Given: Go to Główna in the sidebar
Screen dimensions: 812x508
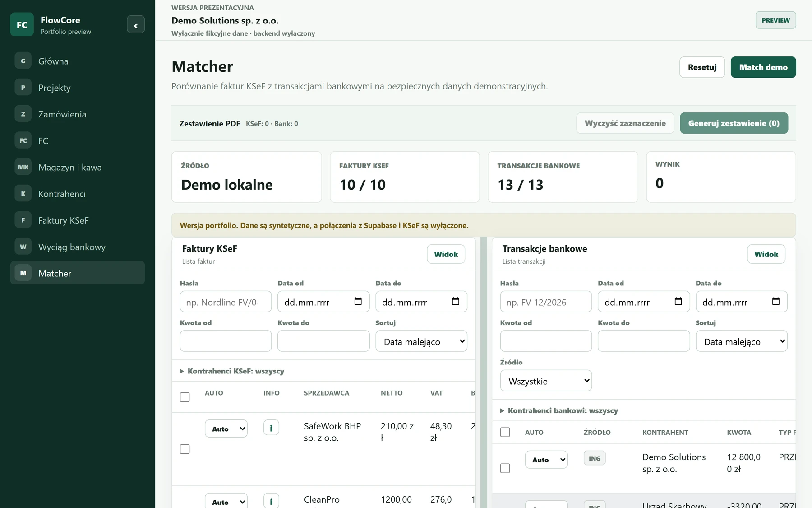Looking at the screenshot, I should (x=78, y=61).
